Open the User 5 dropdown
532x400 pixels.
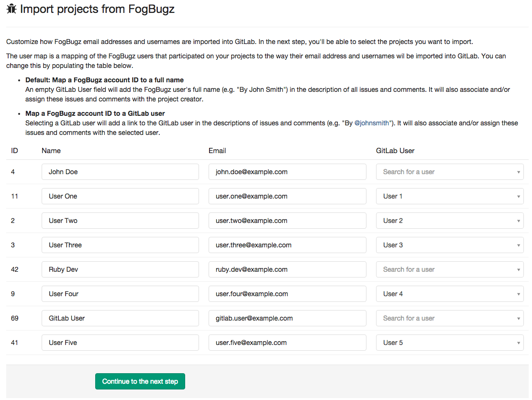point(449,343)
